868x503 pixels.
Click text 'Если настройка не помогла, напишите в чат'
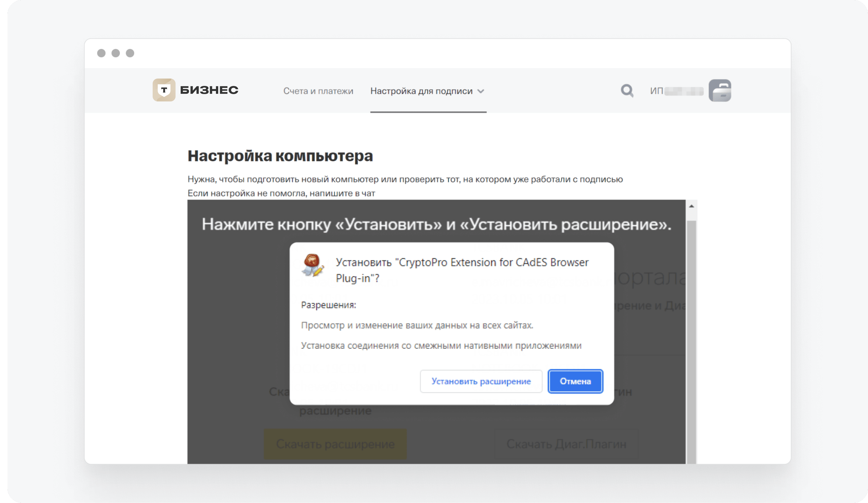pyautogui.click(x=281, y=193)
